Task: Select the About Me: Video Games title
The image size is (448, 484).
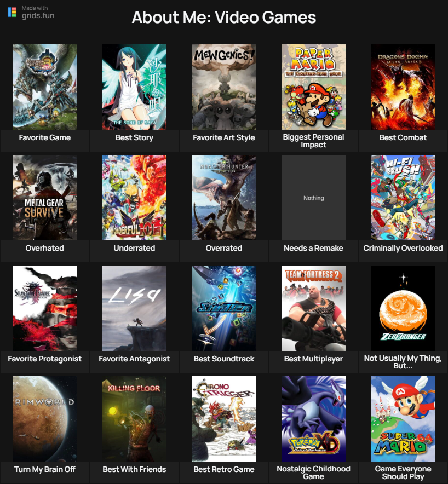Action: (224, 18)
